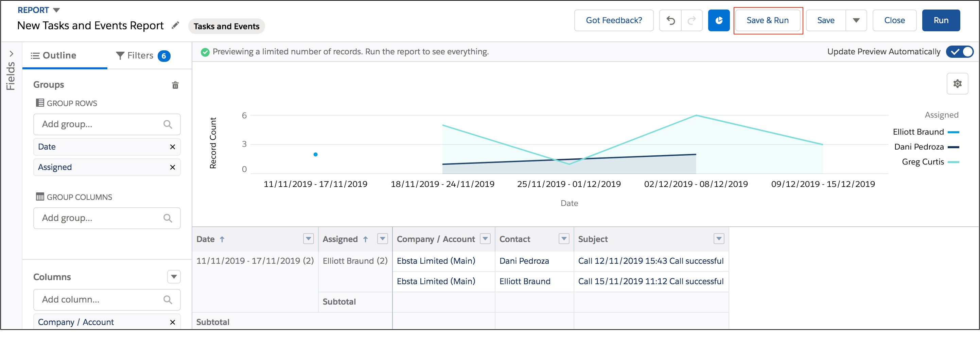980x344 pixels.
Task: Open the Save dropdown arrow
Action: [856, 20]
